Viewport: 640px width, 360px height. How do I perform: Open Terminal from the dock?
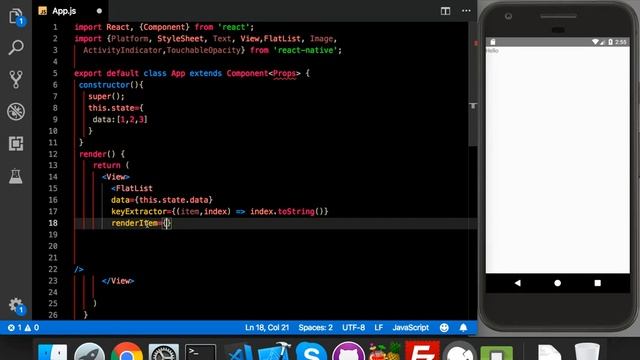point(200,352)
